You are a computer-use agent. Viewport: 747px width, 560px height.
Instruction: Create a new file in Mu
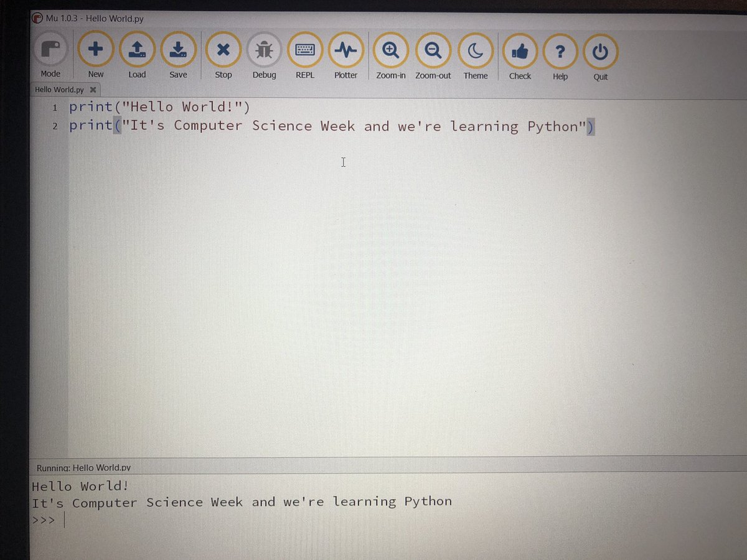coord(96,48)
